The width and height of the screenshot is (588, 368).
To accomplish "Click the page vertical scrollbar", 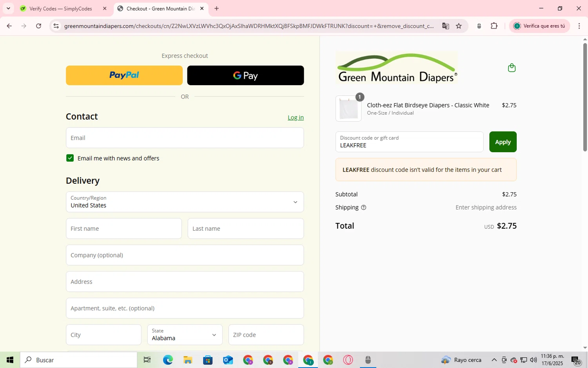I will pyautogui.click(x=585, y=97).
